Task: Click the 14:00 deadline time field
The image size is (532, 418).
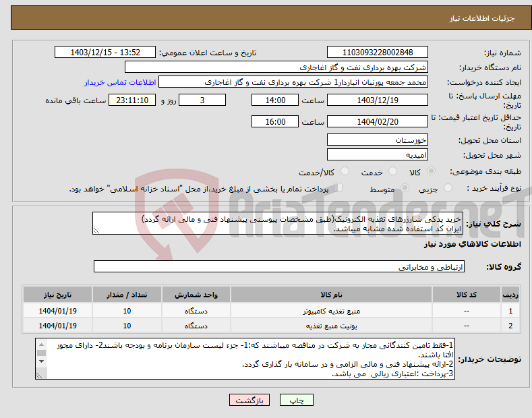Action: pos(275,100)
